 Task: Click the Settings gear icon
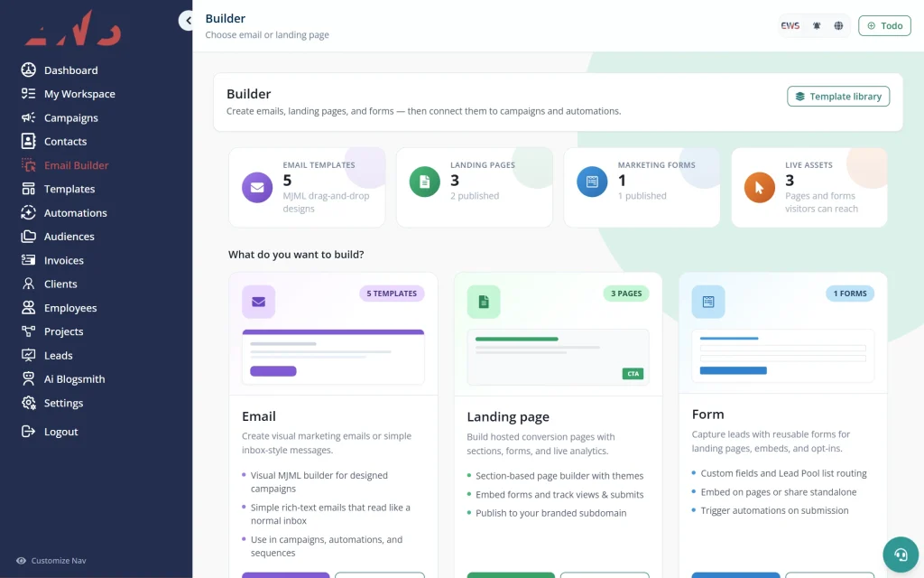tap(28, 403)
